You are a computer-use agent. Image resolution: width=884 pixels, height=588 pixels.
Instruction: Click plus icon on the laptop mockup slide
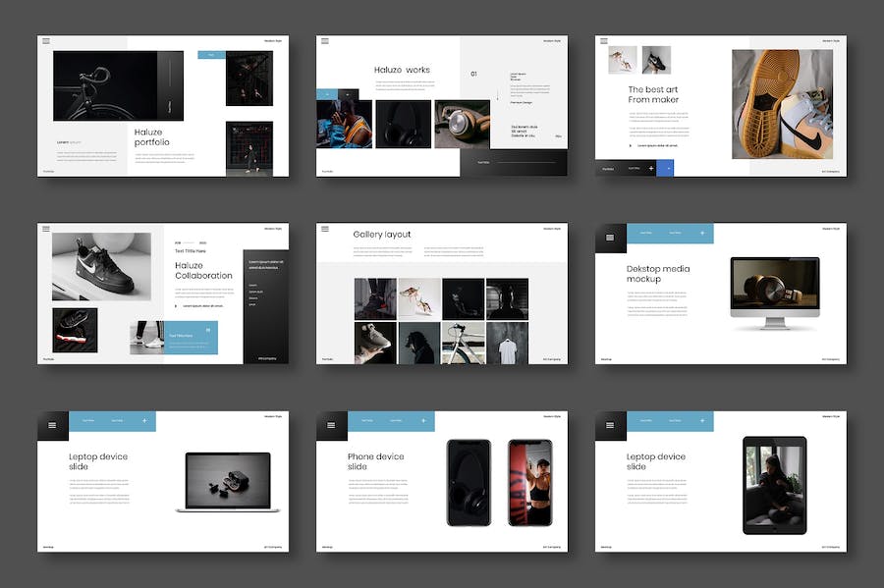pyautogui.click(x=144, y=421)
